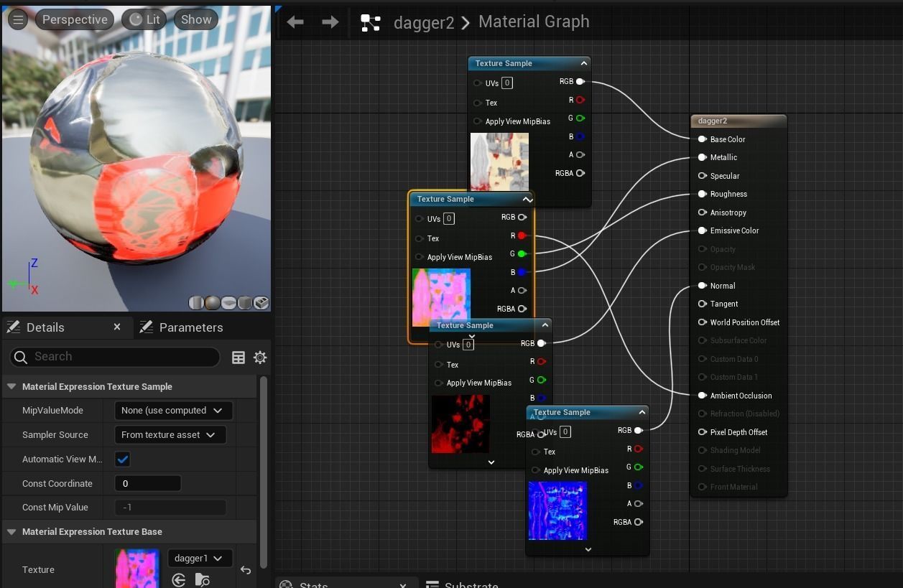
Task: Toggle Automatic View Mip Bias checkbox
Action: pyautogui.click(x=123, y=459)
